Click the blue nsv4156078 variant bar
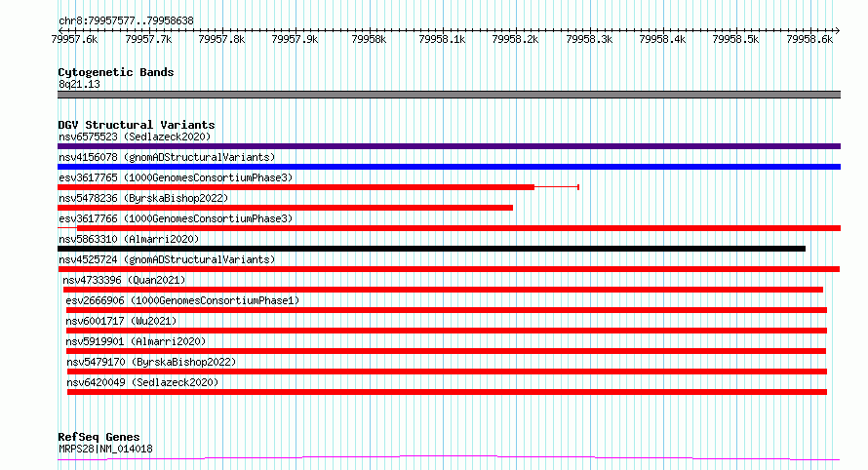 (449, 167)
